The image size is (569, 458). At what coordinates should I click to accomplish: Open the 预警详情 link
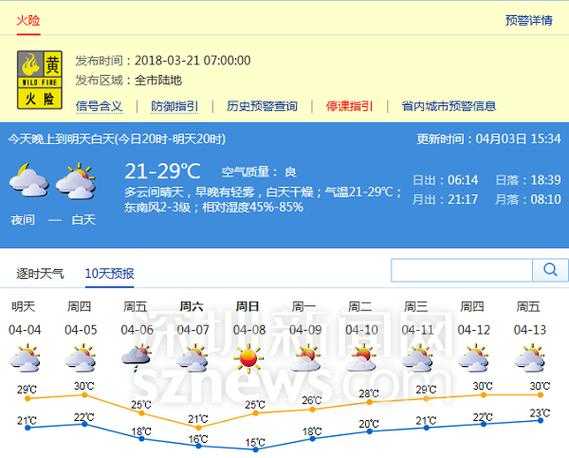[x=529, y=20]
